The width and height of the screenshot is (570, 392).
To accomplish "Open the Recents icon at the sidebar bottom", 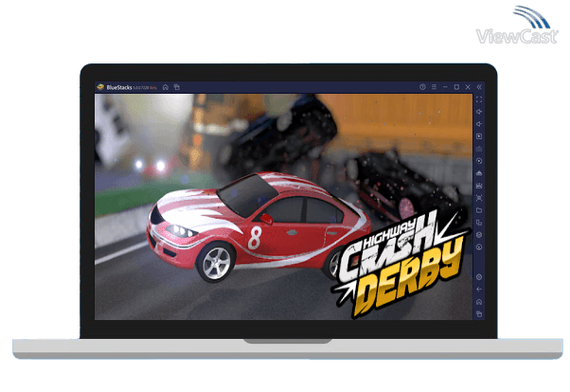I will point(479,313).
